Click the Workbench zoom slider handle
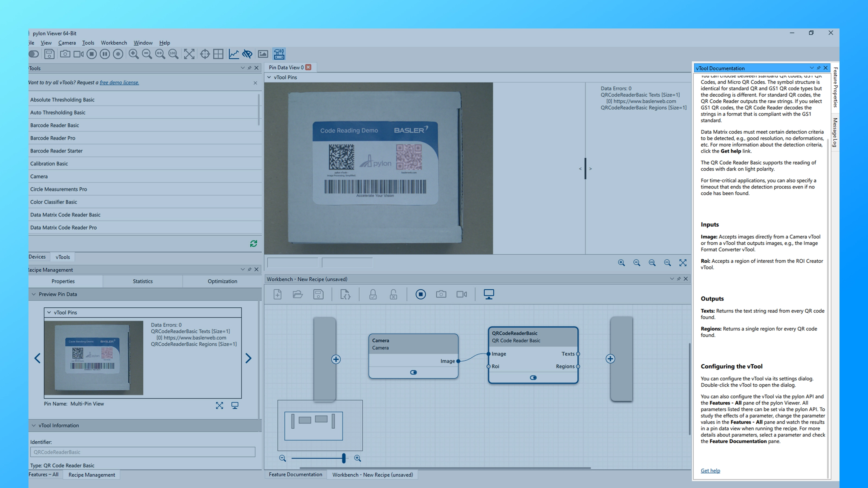This screenshot has height=488, width=868. 344,458
